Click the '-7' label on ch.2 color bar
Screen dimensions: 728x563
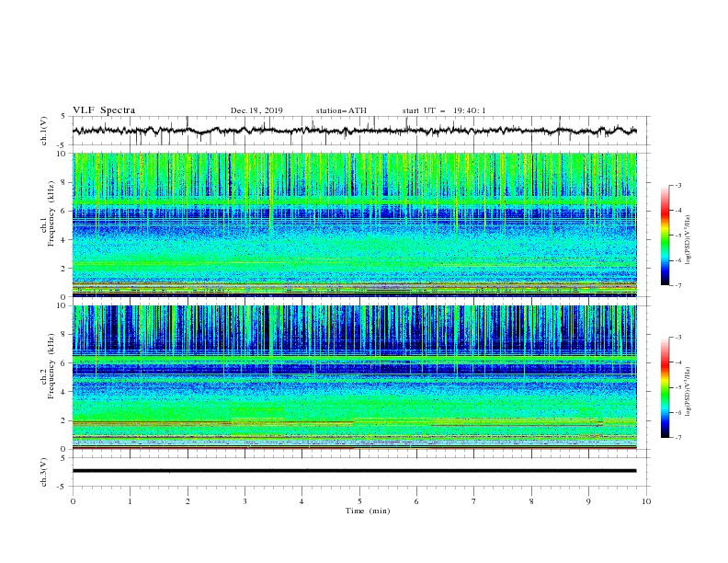tap(677, 438)
